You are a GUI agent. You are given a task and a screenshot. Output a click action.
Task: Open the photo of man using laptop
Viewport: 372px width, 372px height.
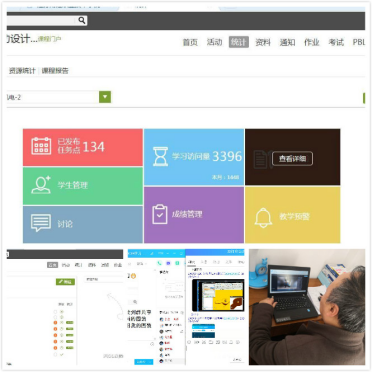(307, 307)
